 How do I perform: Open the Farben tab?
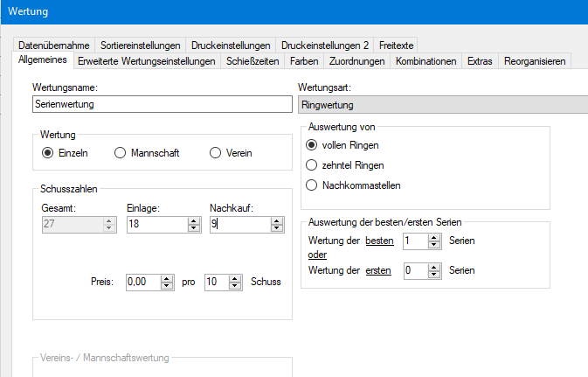306,61
